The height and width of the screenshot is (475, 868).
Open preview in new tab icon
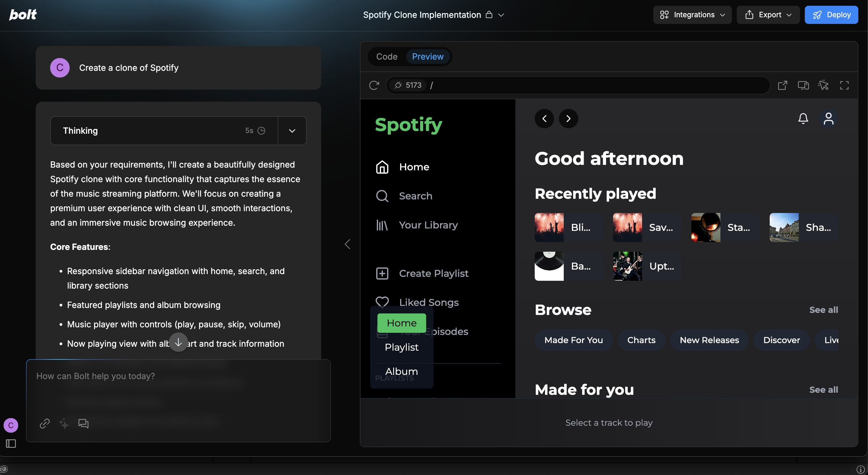(782, 85)
